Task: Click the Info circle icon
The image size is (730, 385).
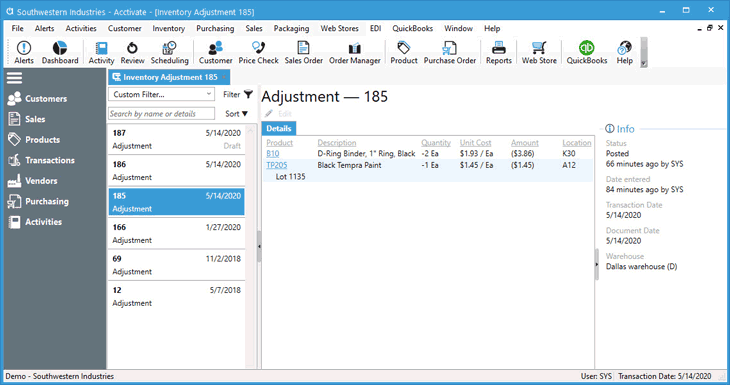Action: pos(609,129)
